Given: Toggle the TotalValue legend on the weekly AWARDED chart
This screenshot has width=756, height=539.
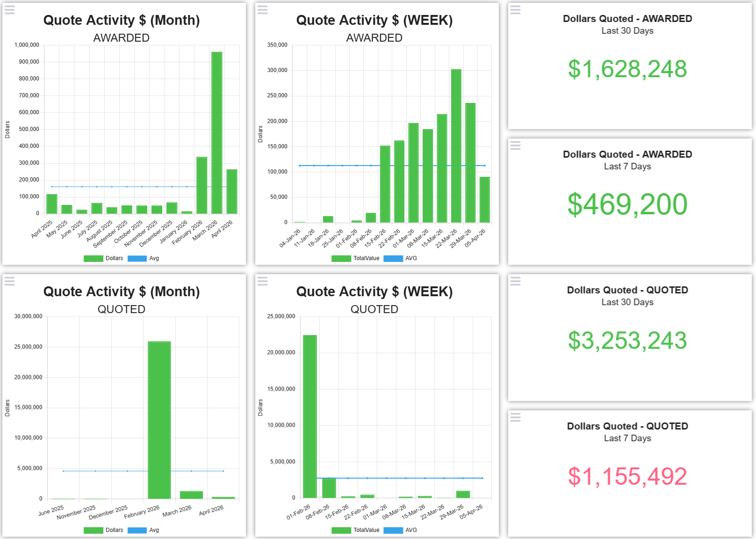Looking at the screenshot, I should click(x=355, y=258).
